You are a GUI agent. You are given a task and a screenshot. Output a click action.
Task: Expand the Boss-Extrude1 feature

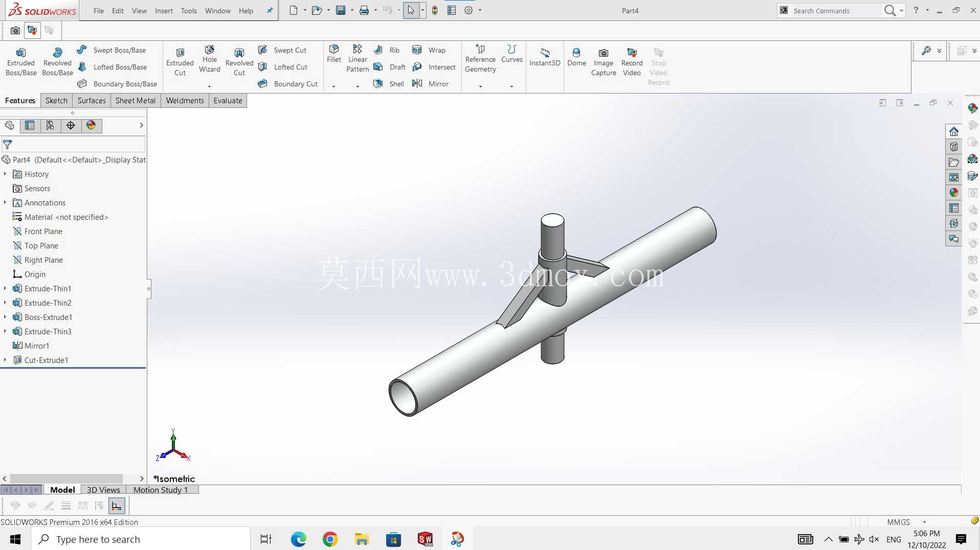[5, 317]
